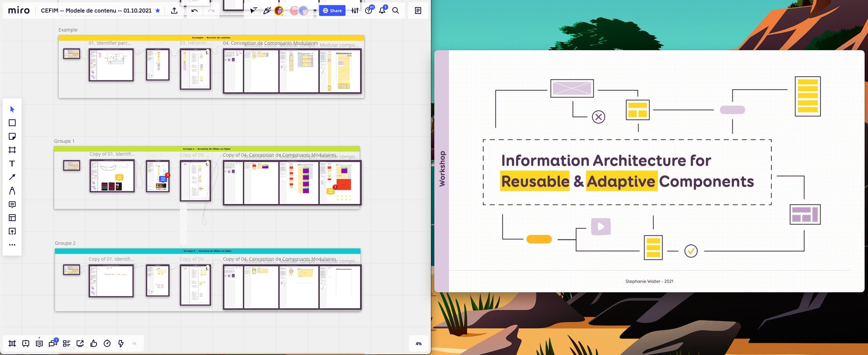Open the board settings sliders icon
The height and width of the screenshot is (355, 868).
pyautogui.click(x=355, y=11)
